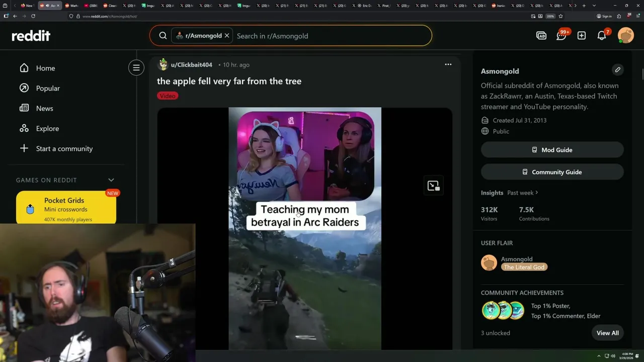Collapse the left navigation sidebar
The height and width of the screenshot is (362, 644).
pyautogui.click(x=136, y=67)
